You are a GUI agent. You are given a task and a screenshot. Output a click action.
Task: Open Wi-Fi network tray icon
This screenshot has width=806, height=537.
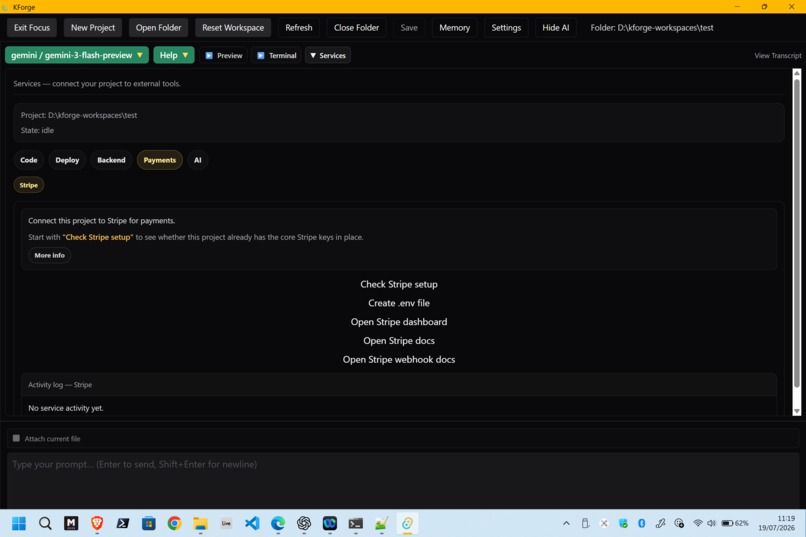698,523
